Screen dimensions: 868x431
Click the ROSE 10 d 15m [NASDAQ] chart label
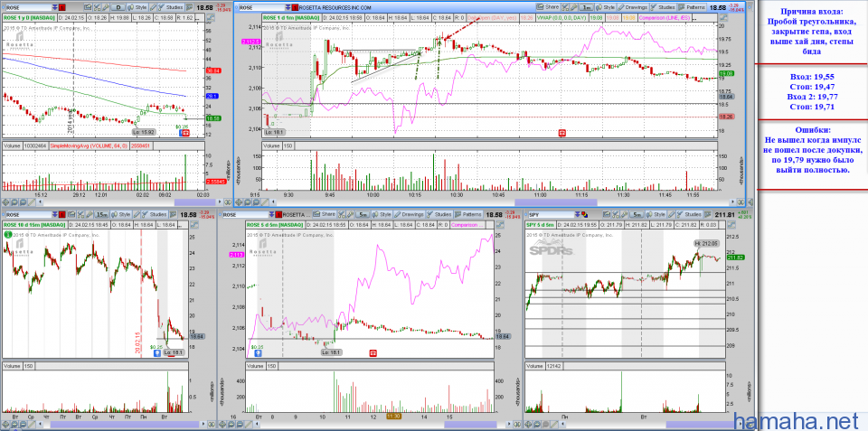coord(34,224)
